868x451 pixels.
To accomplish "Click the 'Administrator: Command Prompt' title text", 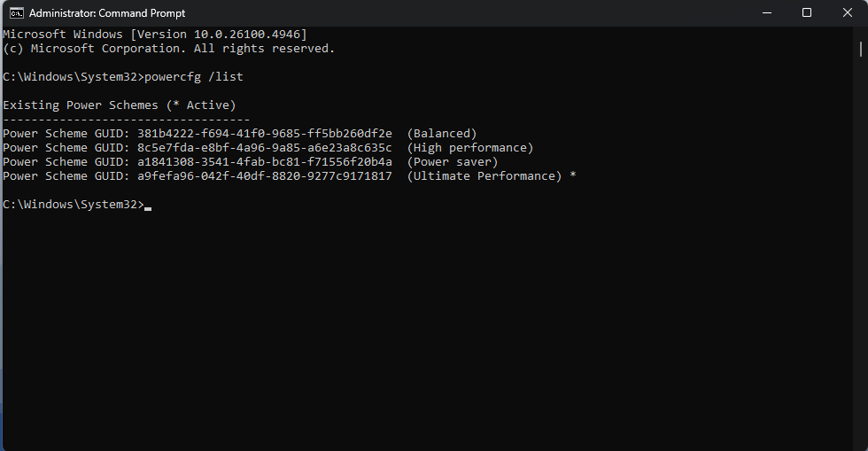I will point(107,12).
